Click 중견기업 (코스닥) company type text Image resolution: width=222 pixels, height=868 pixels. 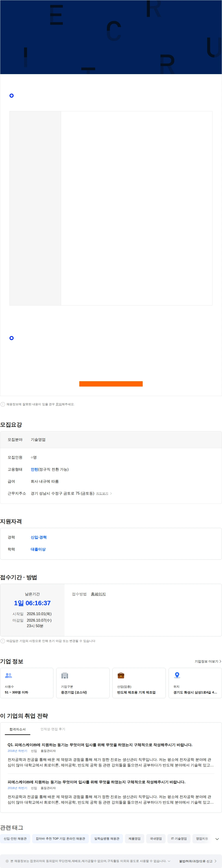pyautogui.click(x=74, y=693)
